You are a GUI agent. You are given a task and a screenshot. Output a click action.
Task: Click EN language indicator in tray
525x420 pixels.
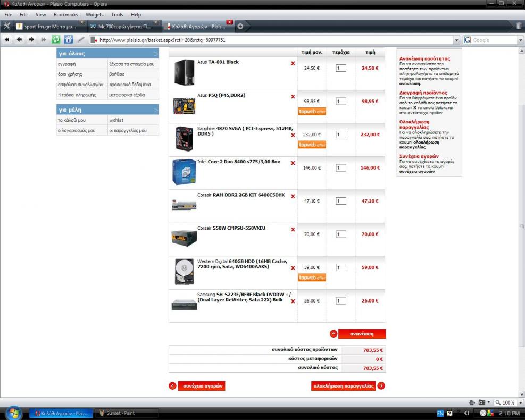pyautogui.click(x=440, y=413)
